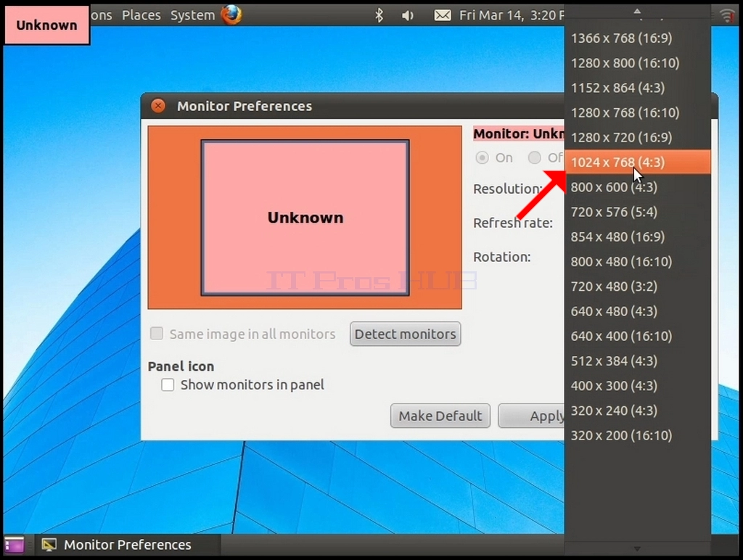
Task: Toggle Same image in all monitors checkbox
Action: tap(157, 334)
